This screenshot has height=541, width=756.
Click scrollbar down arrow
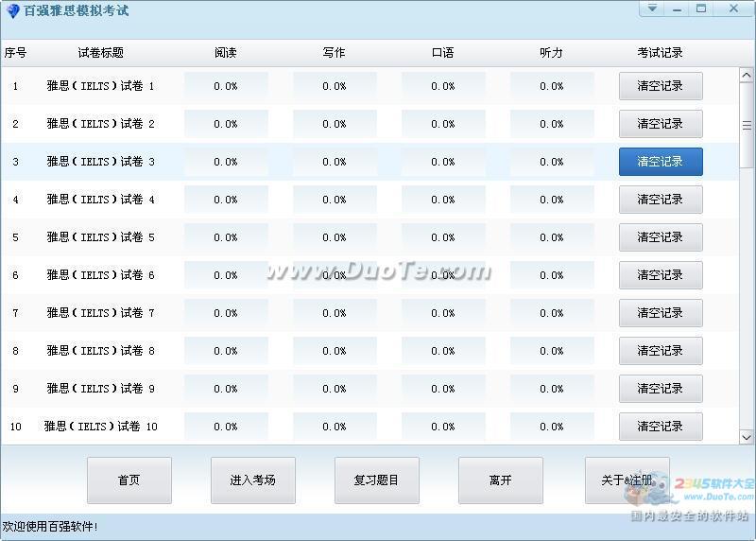[x=747, y=437]
